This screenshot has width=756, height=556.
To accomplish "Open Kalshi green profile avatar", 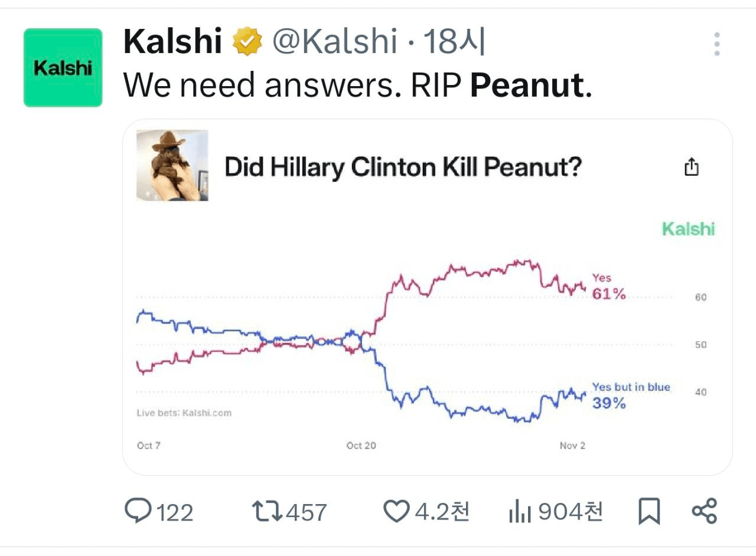I will tap(63, 68).
